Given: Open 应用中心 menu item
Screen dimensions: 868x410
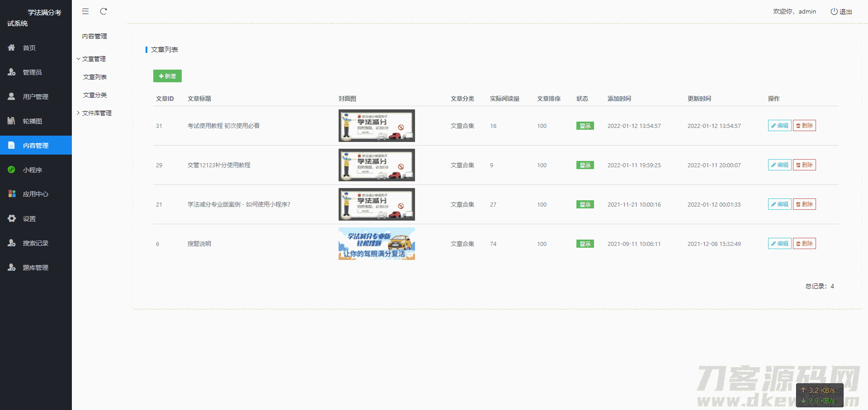Looking at the screenshot, I should pyautogui.click(x=36, y=194).
